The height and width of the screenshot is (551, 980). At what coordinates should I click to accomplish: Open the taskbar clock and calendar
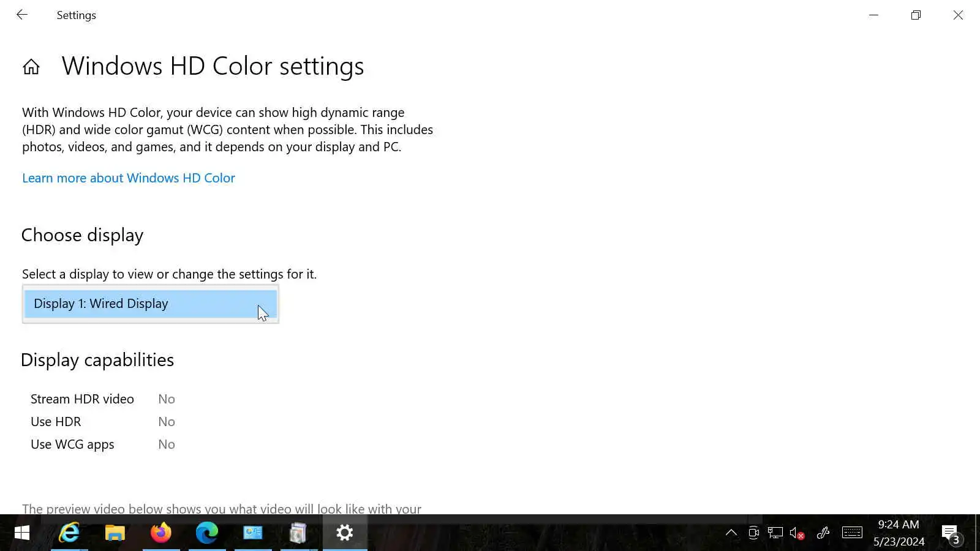pyautogui.click(x=899, y=533)
